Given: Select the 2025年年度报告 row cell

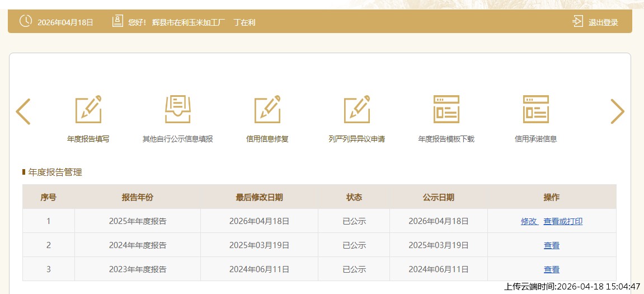Looking at the screenshot, I should click(138, 221).
